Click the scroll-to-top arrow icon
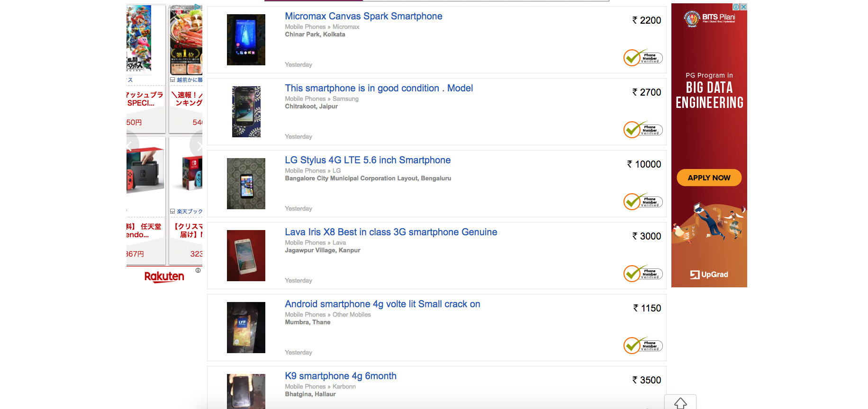 click(x=680, y=403)
